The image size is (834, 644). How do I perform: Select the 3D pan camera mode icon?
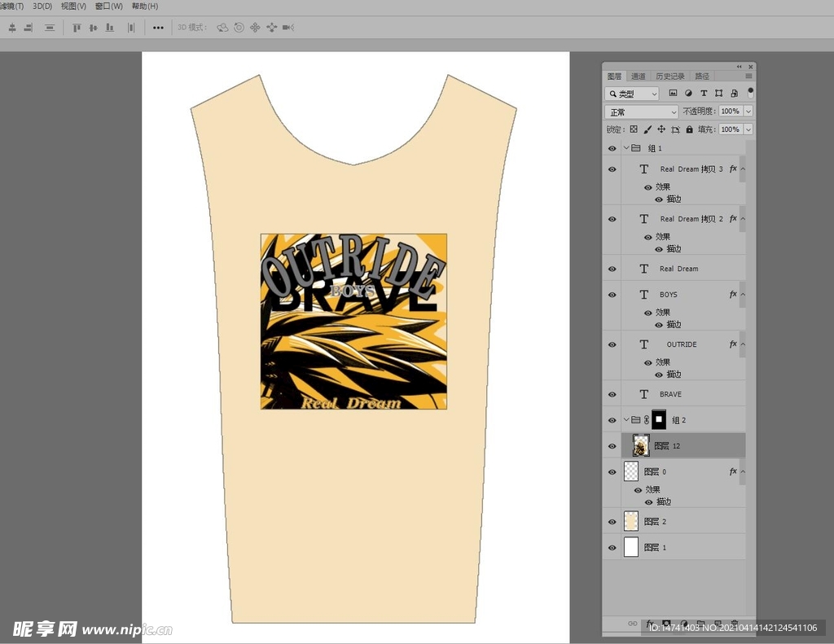(255, 28)
